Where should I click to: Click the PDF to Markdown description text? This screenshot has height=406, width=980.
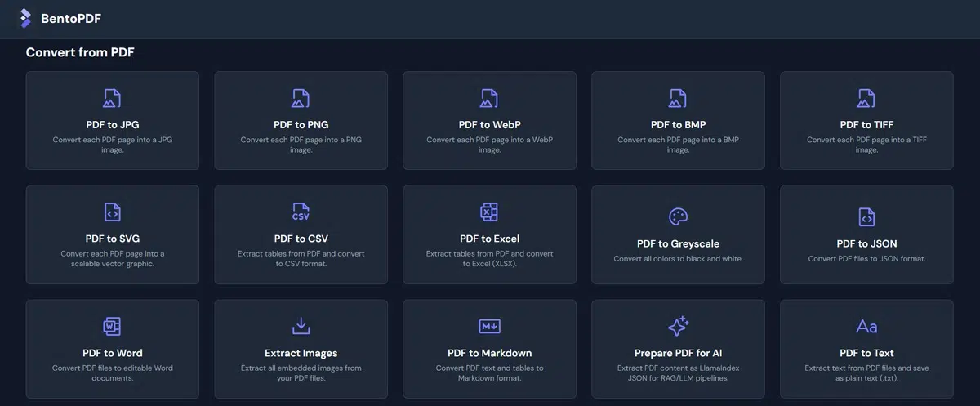point(489,373)
